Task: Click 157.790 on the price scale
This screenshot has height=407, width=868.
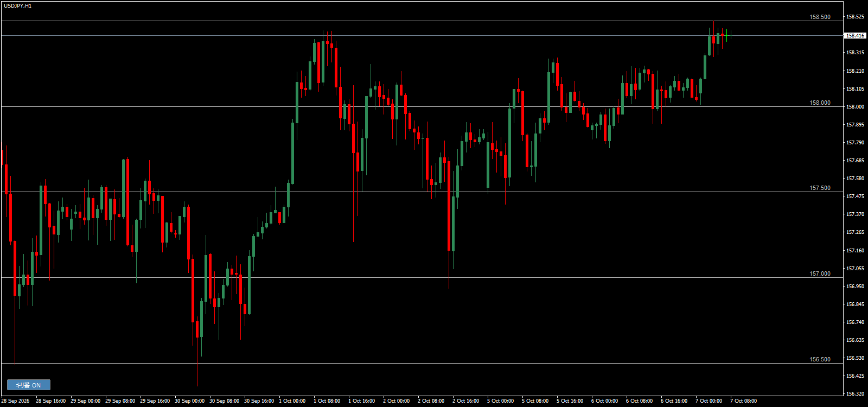Action: [x=855, y=142]
